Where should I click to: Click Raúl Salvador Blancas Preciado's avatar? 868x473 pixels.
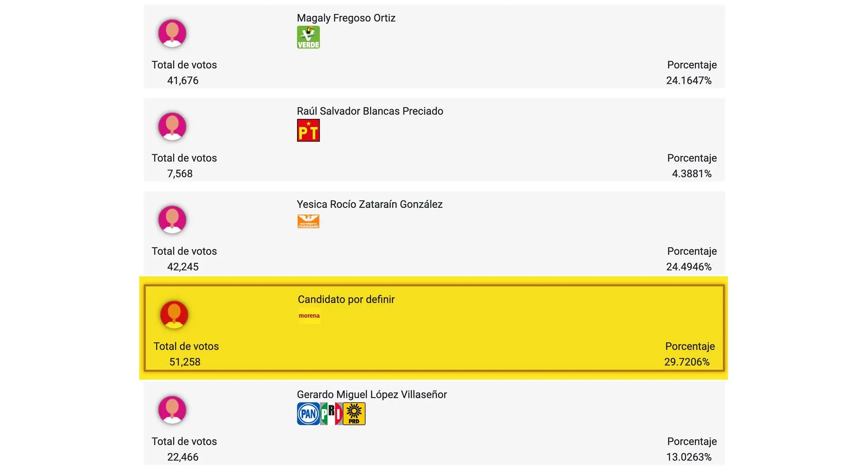172,127
